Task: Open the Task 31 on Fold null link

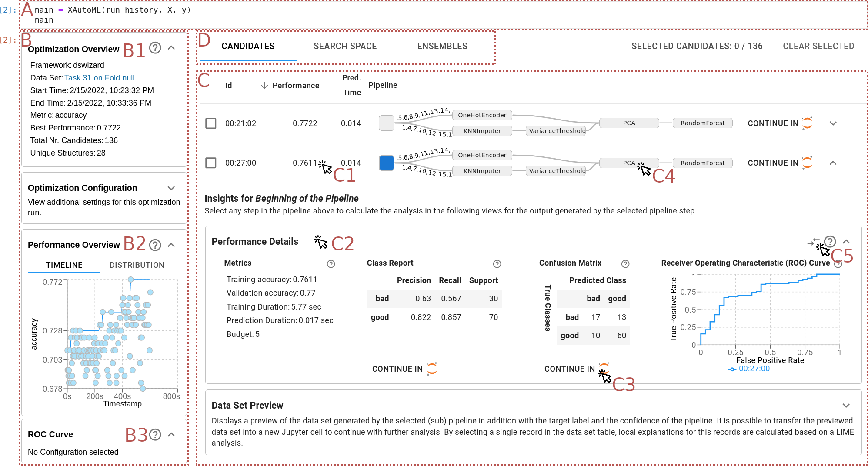Action: click(99, 78)
